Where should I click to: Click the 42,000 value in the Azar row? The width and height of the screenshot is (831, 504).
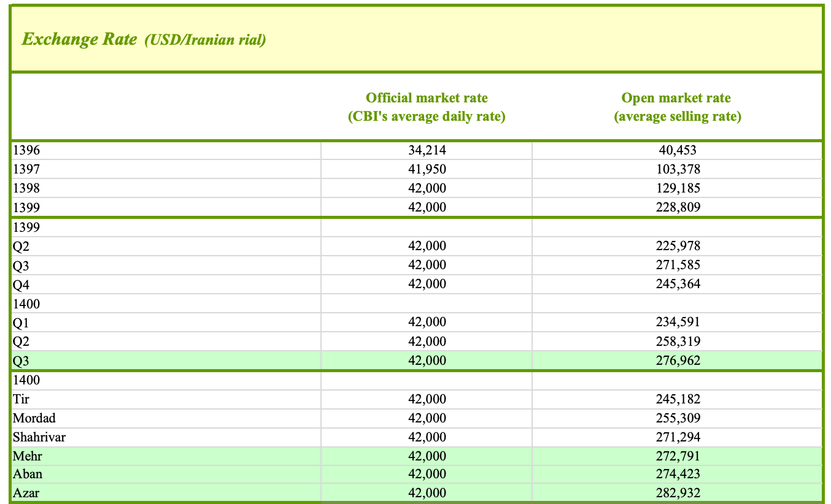[427, 493]
